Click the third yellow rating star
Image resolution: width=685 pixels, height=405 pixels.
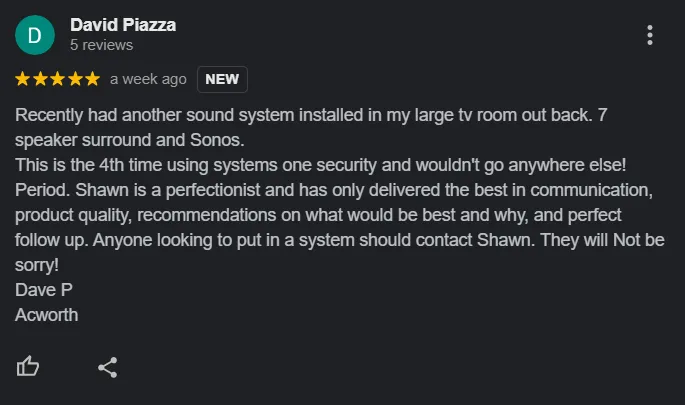58,79
